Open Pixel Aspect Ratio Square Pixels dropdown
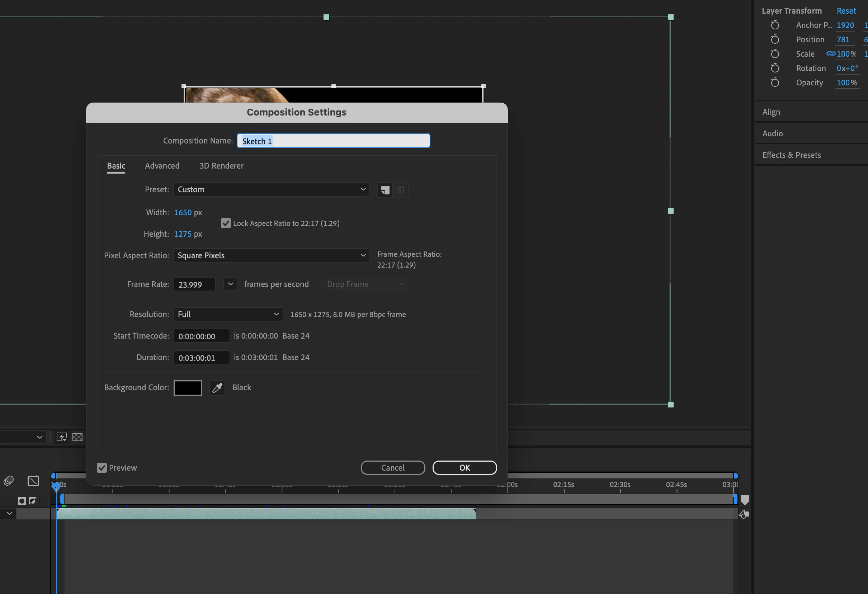 click(x=271, y=255)
